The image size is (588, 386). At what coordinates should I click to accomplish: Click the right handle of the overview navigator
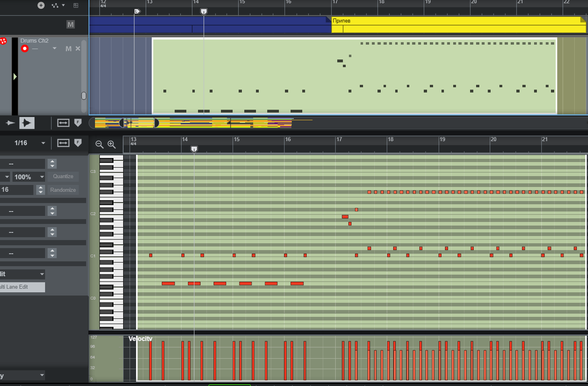(x=157, y=123)
